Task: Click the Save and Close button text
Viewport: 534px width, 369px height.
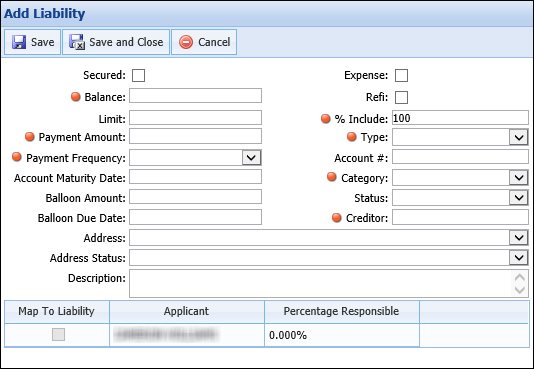Action: click(126, 42)
